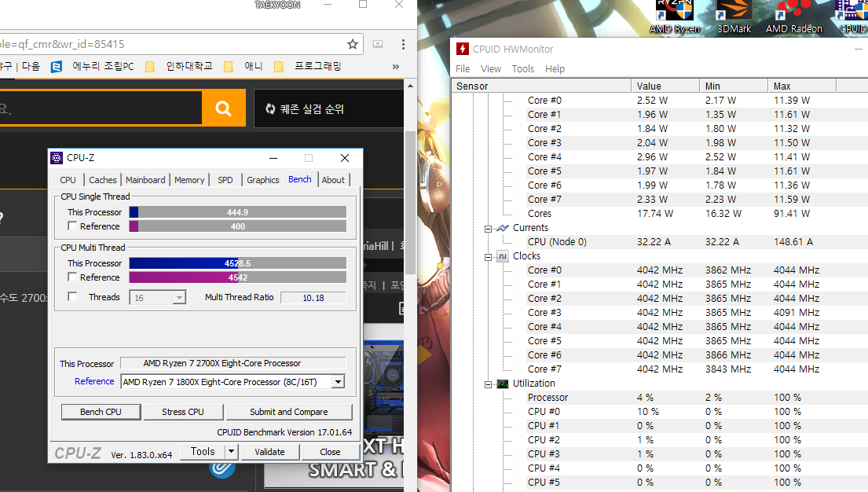The width and height of the screenshot is (868, 492).
Task: Click the Value column header
Action: pyautogui.click(x=665, y=86)
